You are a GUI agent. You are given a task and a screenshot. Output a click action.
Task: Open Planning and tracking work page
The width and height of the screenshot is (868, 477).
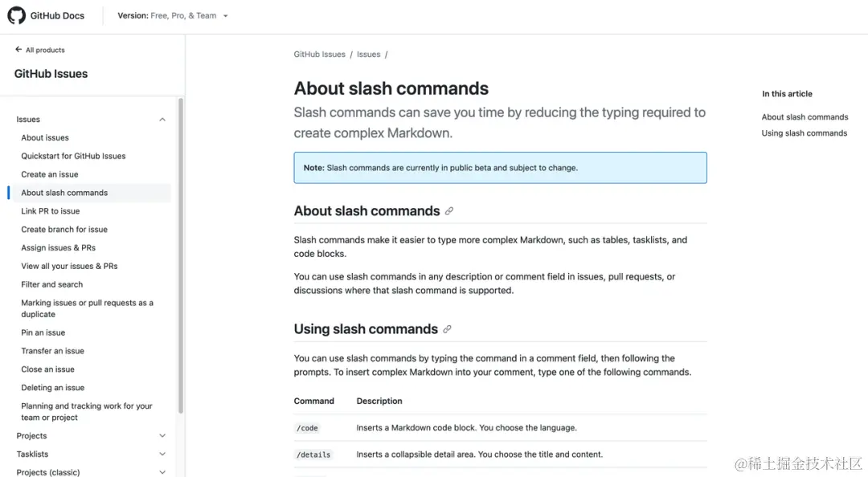86,412
